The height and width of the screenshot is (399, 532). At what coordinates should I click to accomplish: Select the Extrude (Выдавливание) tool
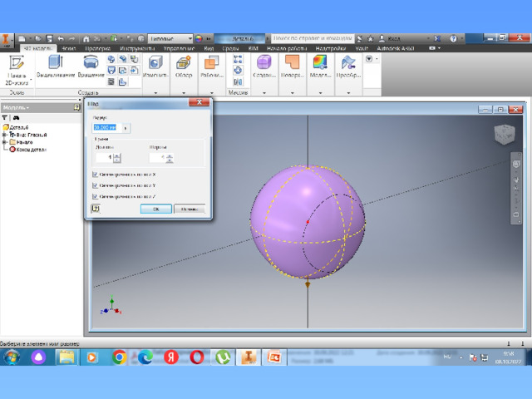56,64
